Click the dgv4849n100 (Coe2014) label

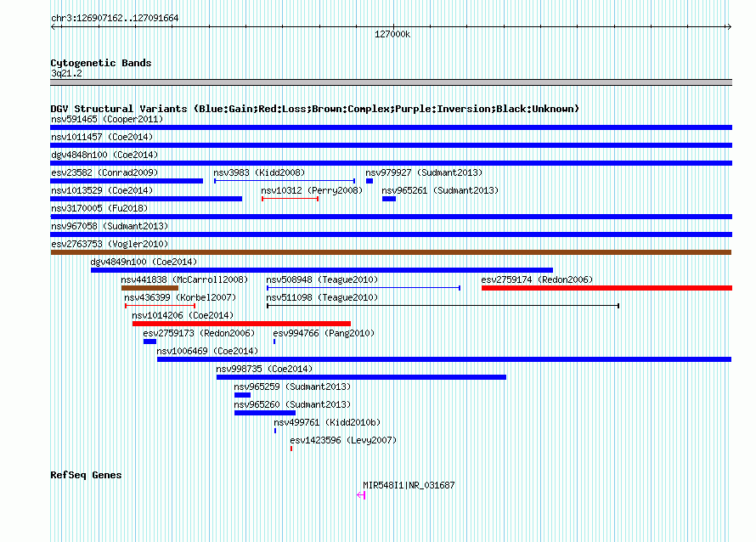[144, 262]
